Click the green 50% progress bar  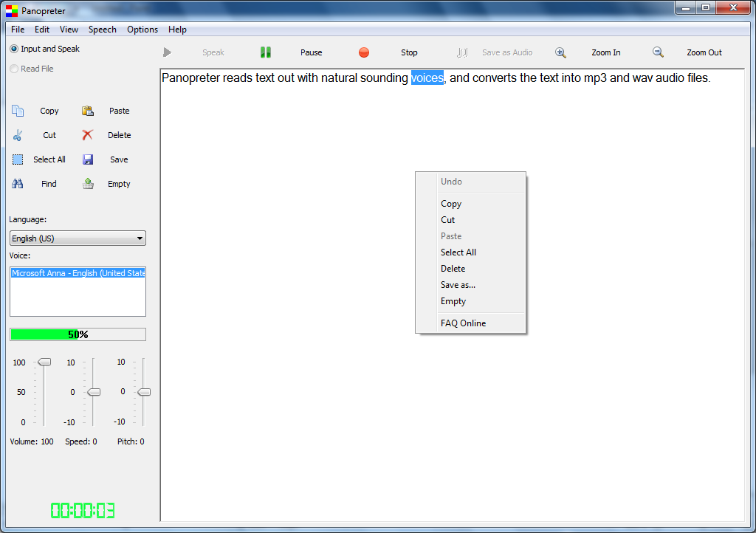click(x=78, y=334)
